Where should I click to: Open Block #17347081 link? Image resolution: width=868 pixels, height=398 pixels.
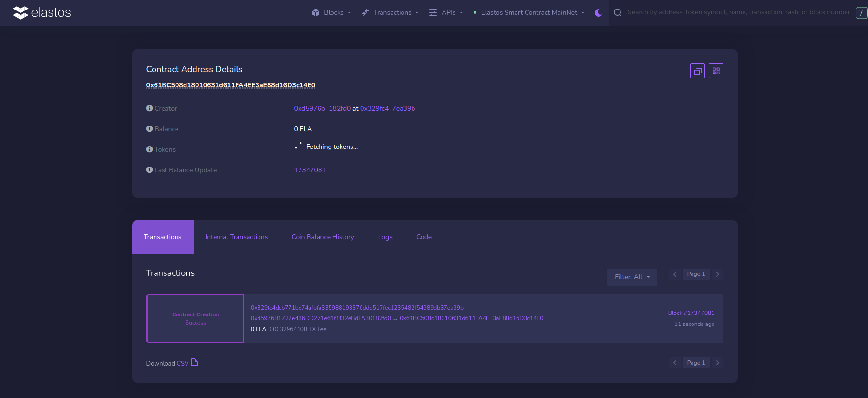(x=691, y=313)
